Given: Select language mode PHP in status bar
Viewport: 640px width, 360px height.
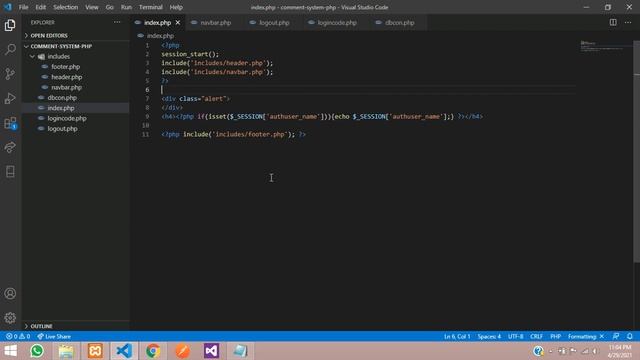Looking at the screenshot, I should [556, 336].
